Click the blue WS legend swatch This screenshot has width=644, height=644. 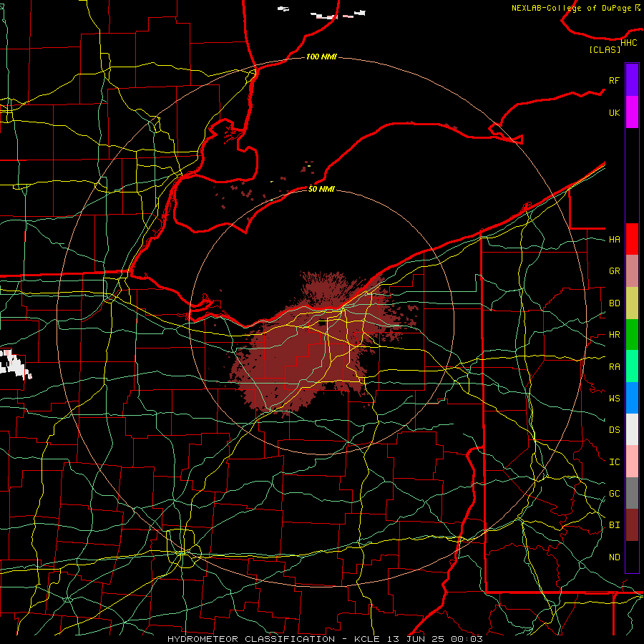(x=632, y=398)
